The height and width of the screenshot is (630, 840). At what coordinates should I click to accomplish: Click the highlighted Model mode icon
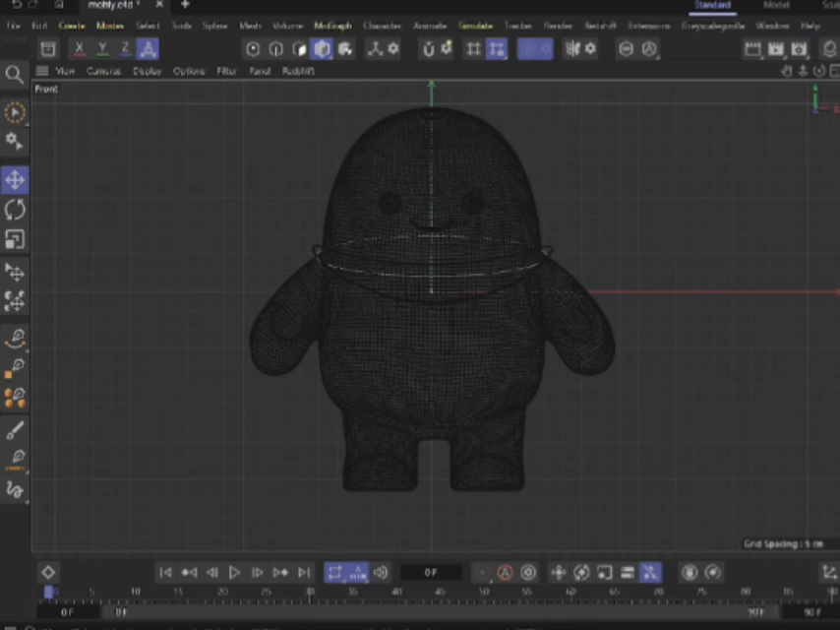click(x=322, y=49)
